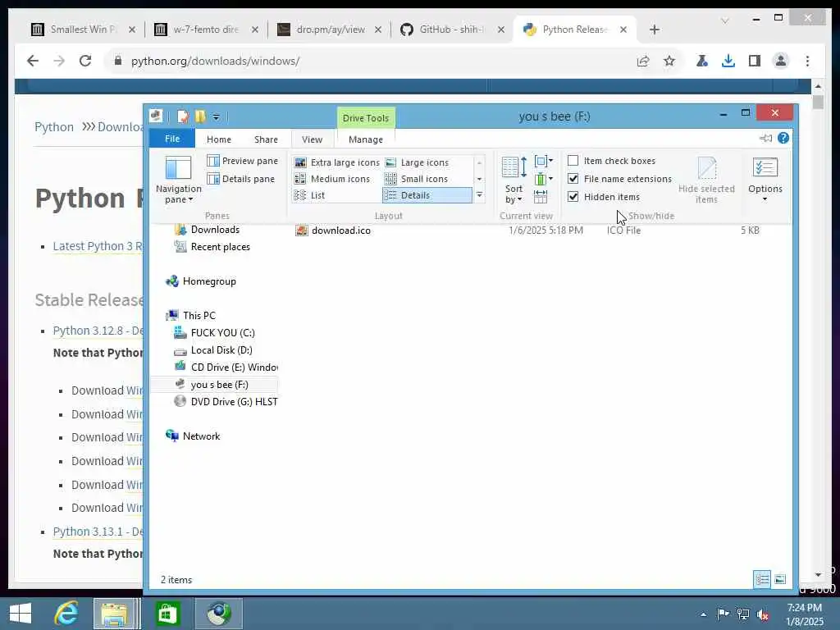Select Medium icons layout
This screenshot has height=630, width=840.
[x=332, y=179]
